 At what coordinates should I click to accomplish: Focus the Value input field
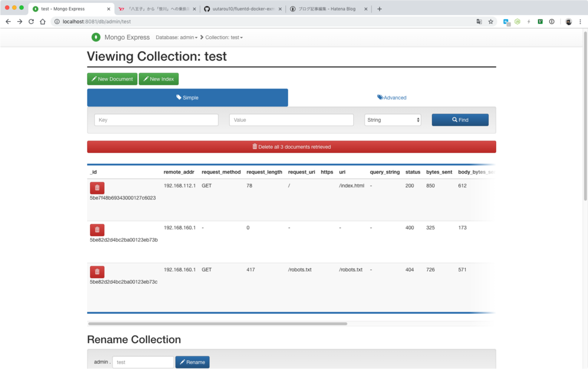(291, 120)
